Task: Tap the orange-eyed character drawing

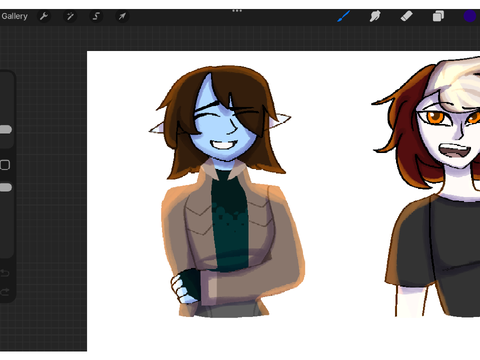Action: 426,187
